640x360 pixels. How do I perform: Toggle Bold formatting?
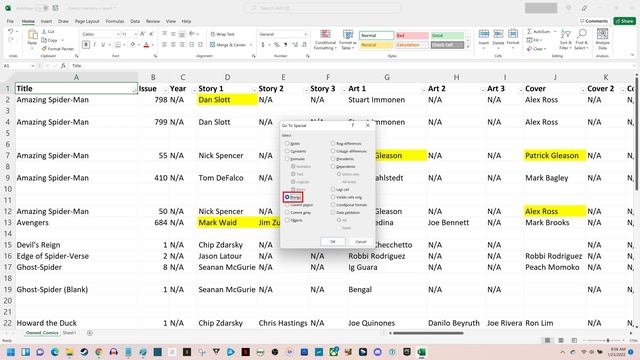[x=86, y=45]
